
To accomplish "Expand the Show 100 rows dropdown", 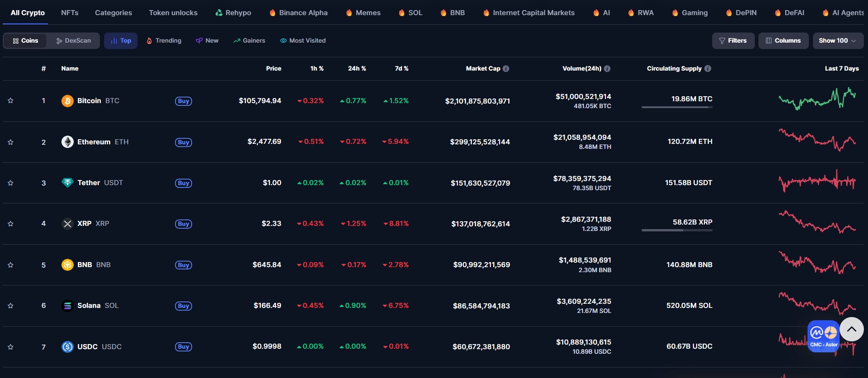I will (x=838, y=41).
